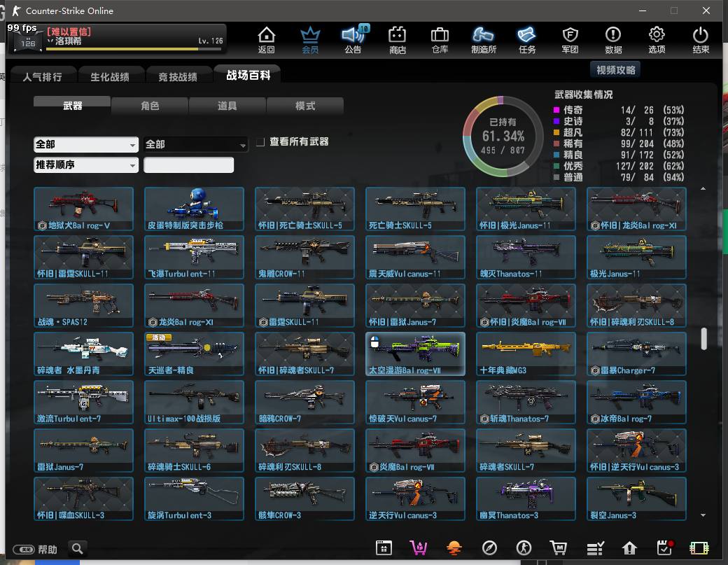728x565 pixels.
Task: Click the scrollbar thumb of weapon list
Action: (704, 338)
